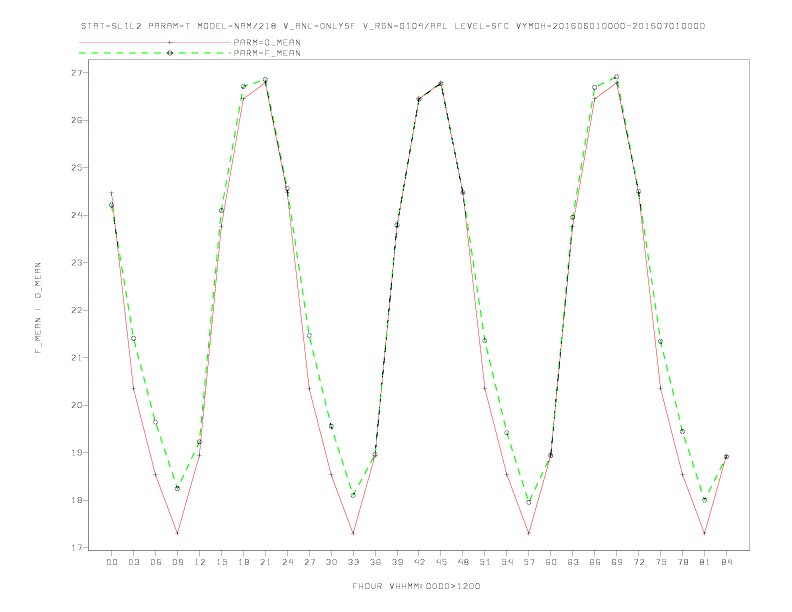This screenshot has width=792, height=612.
Task: Click the O_MEAN plus marker at hour 00
Action: coord(112,193)
